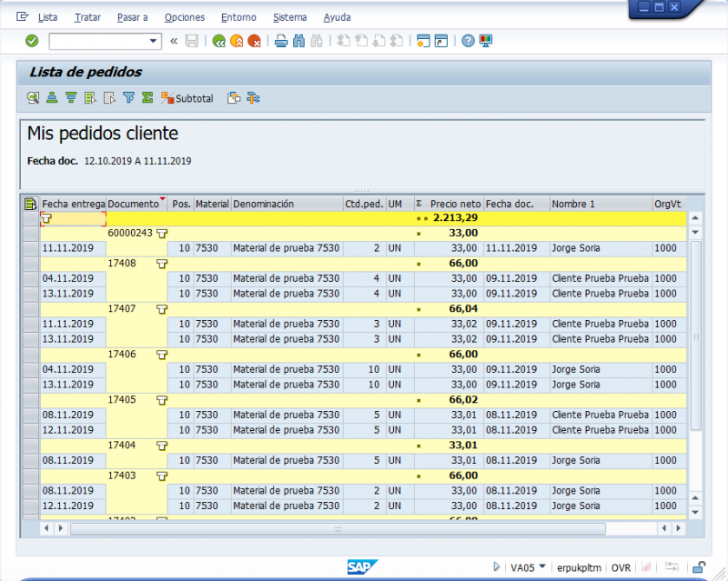Open a new SAP session icon
The height and width of the screenshot is (581, 728).
click(x=424, y=41)
